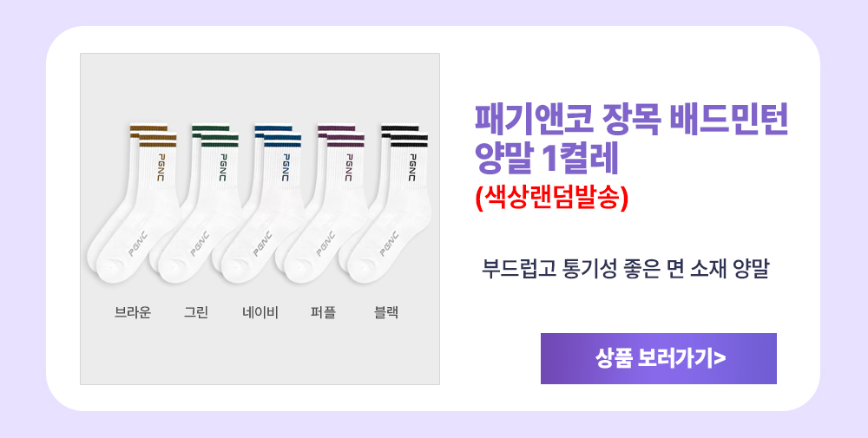868x438 pixels.
Task: Select the green striped socks image
Action: (x=194, y=204)
